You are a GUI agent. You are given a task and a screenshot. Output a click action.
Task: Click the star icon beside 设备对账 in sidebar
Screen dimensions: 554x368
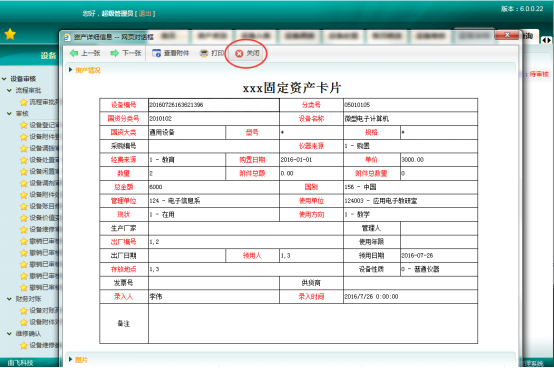[x=24, y=311]
